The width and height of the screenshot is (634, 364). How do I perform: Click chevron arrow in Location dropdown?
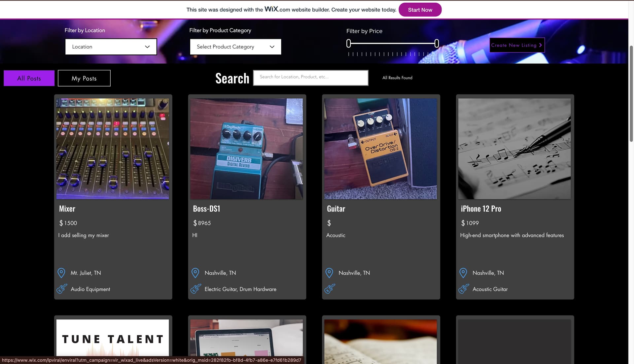click(x=147, y=47)
